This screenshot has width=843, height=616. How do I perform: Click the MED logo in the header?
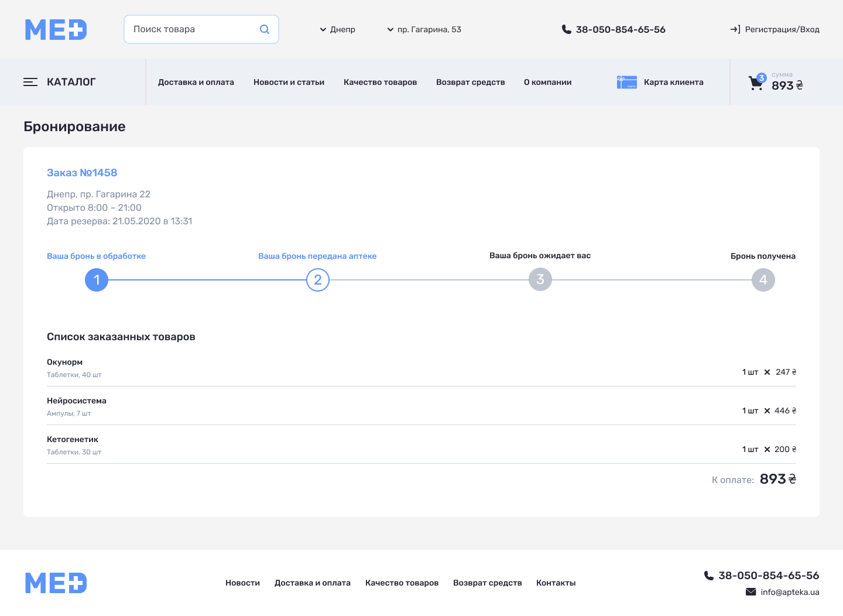tap(56, 29)
